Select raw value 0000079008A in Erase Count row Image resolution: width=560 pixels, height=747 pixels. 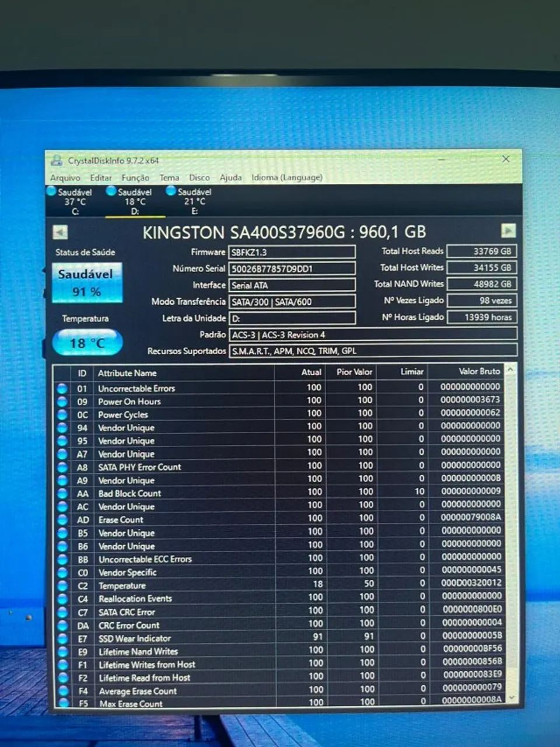471,517
